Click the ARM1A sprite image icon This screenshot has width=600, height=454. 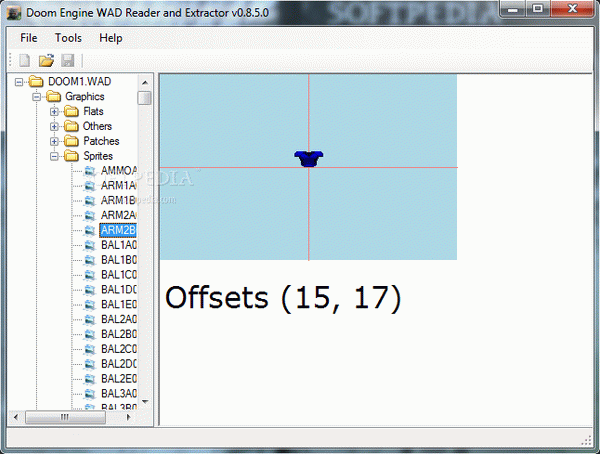click(90, 186)
